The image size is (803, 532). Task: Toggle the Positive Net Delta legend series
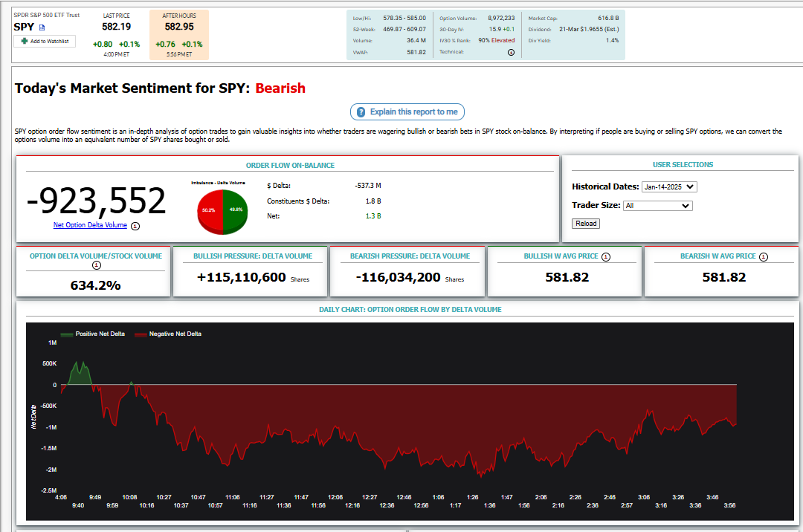point(93,334)
